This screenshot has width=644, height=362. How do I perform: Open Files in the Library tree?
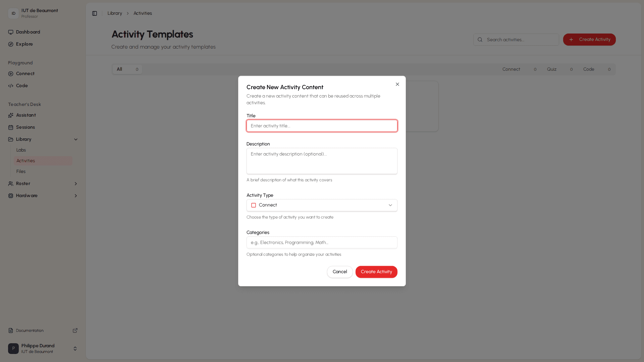[x=43, y=172]
